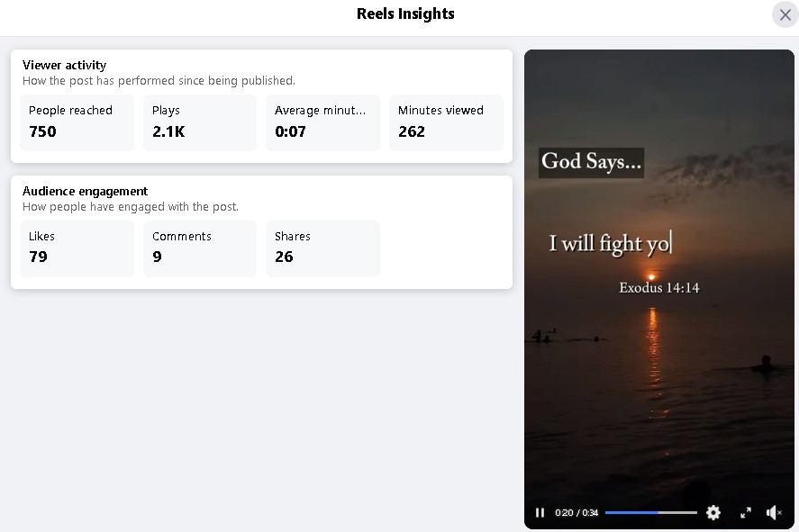The image size is (799, 532).
Task: Unmute the reel audio
Action: point(774,512)
